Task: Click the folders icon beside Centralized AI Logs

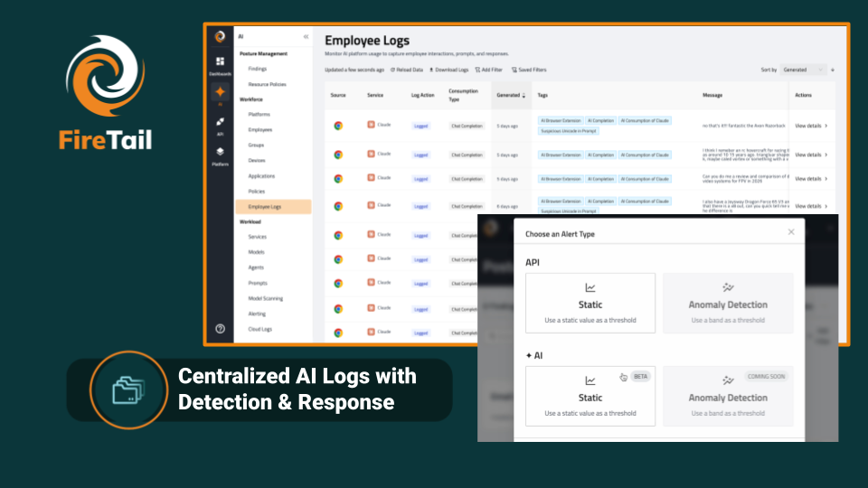Action: [x=128, y=390]
